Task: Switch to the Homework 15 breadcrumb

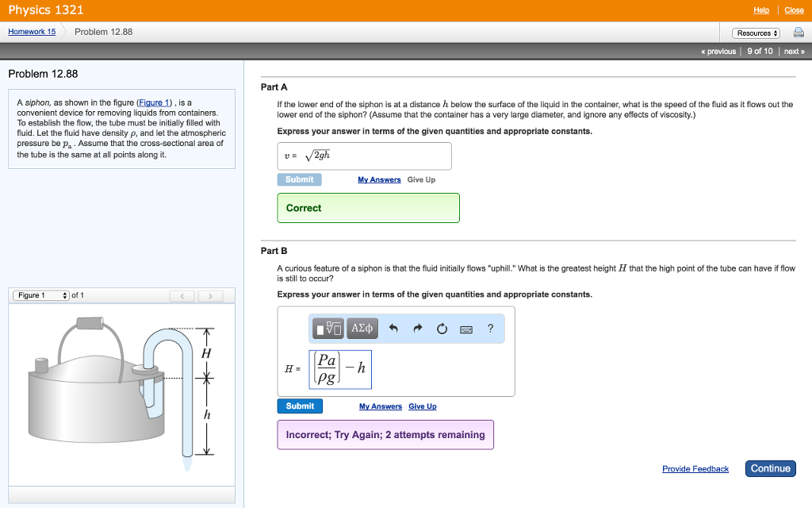Action: (31, 31)
